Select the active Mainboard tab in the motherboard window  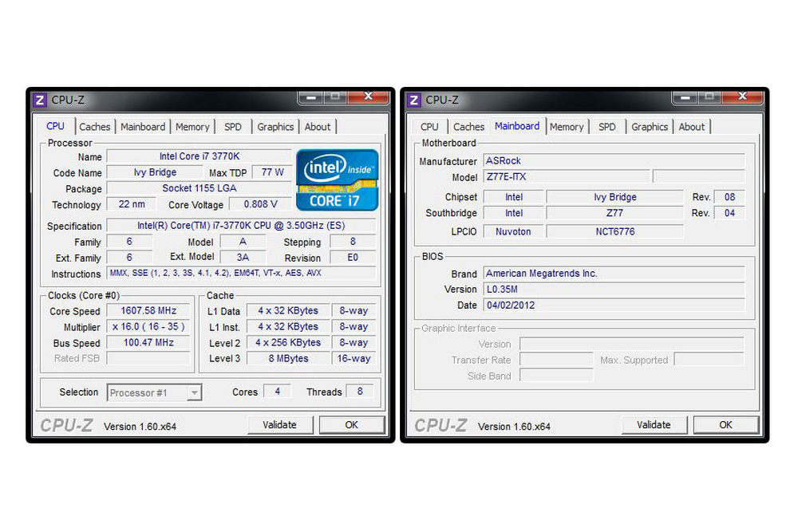pyautogui.click(x=517, y=126)
